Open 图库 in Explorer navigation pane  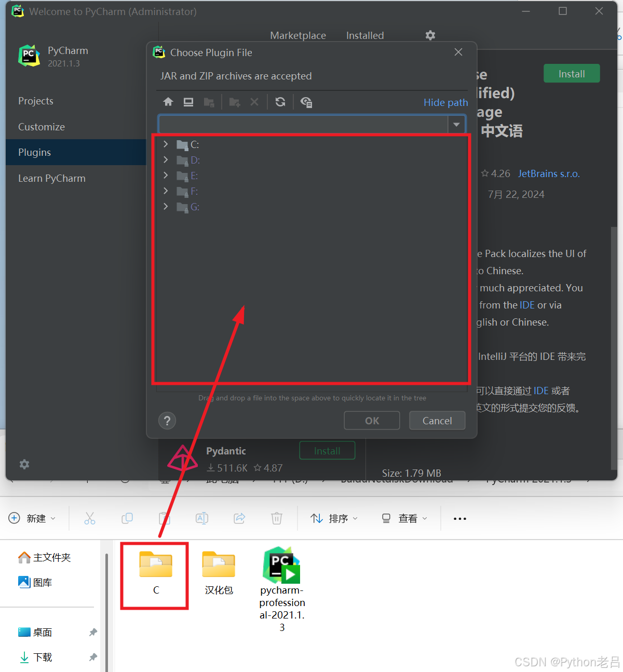point(35,582)
